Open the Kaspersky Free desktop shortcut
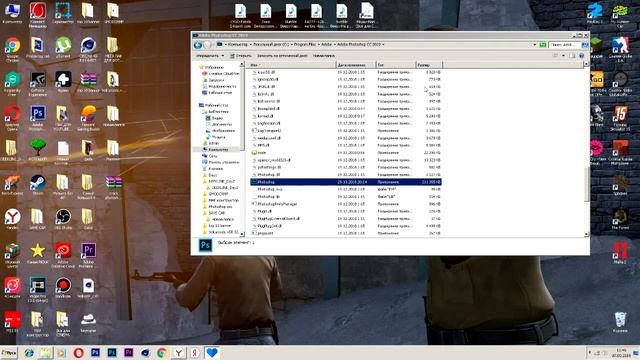 pyautogui.click(x=12, y=83)
